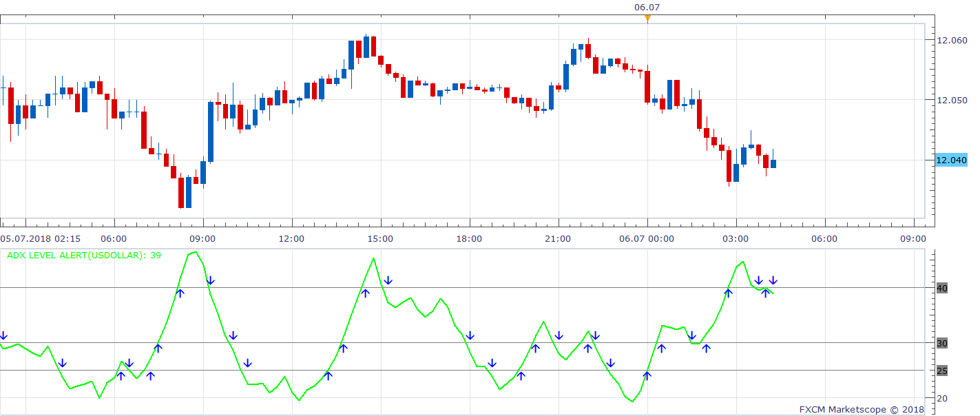This screenshot has width=980, height=416.
Task: Click the last down arrow on the ADX line
Action: (773, 280)
